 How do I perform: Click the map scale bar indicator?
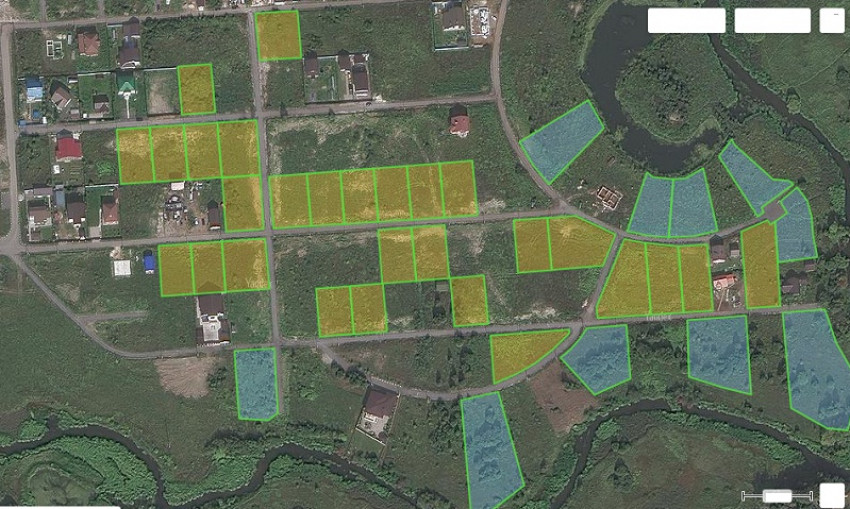coord(777,496)
